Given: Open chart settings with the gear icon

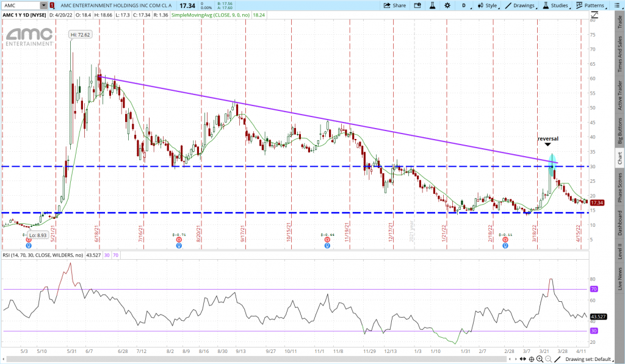Looking at the screenshot, I should pyautogui.click(x=447, y=5).
